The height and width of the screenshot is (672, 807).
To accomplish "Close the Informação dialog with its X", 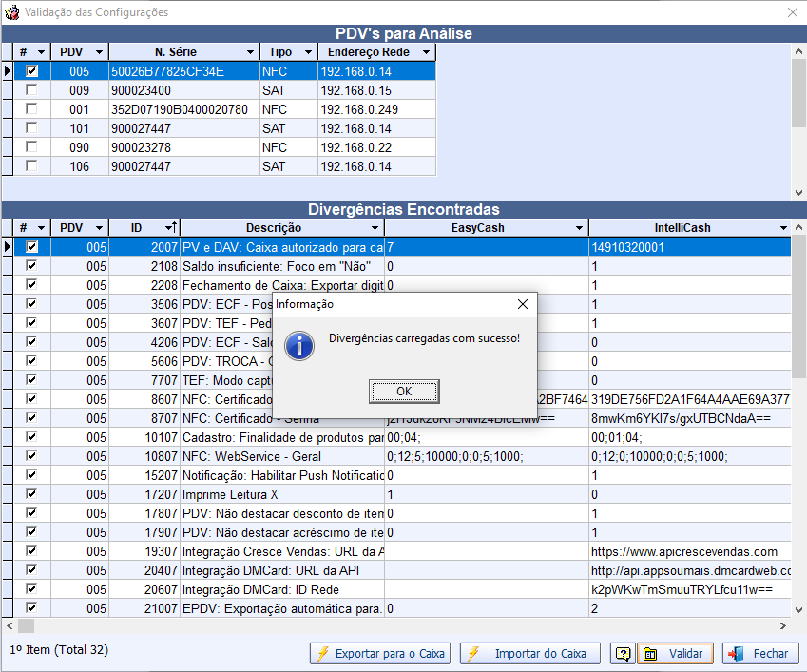I will click(522, 304).
